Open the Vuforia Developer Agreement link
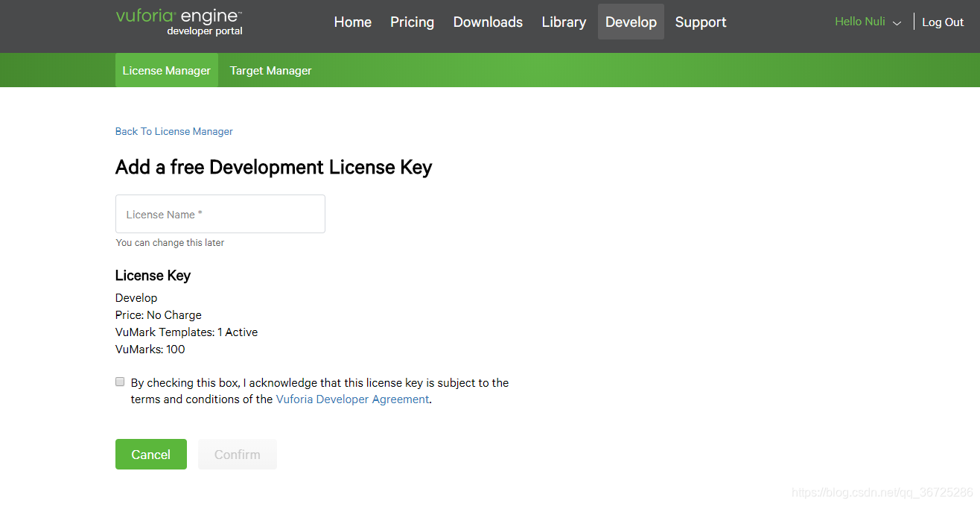 [x=352, y=399]
